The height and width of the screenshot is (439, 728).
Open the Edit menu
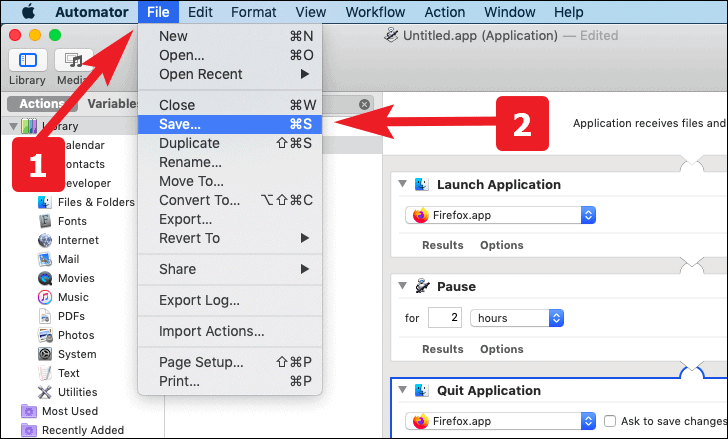[200, 12]
